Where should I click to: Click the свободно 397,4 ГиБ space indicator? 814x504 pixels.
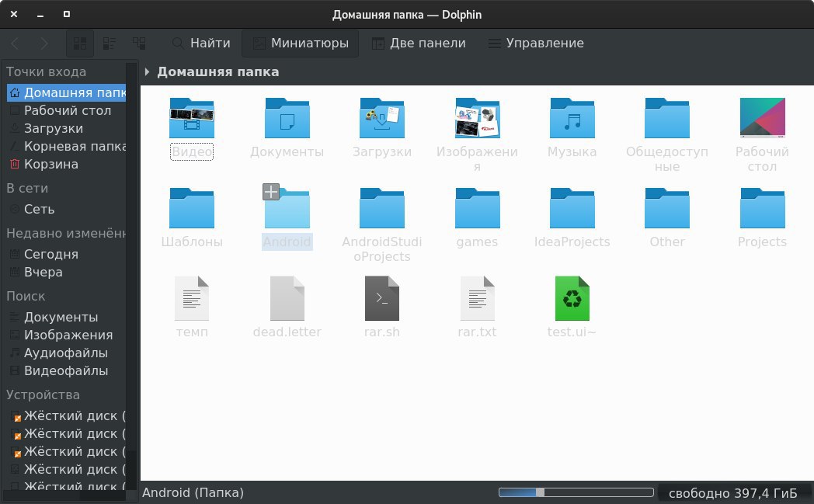(732, 493)
